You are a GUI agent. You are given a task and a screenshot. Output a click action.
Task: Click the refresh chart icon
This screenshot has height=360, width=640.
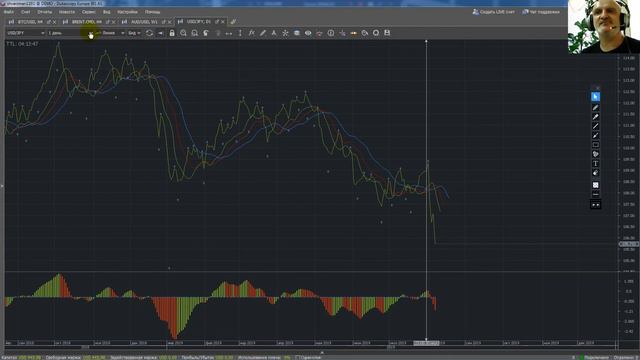click(149, 33)
